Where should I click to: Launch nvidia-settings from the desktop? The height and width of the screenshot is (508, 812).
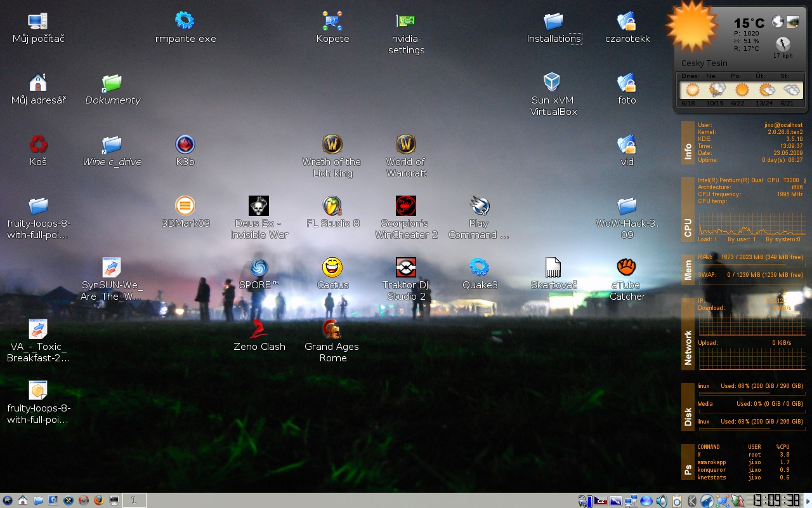coord(406,22)
